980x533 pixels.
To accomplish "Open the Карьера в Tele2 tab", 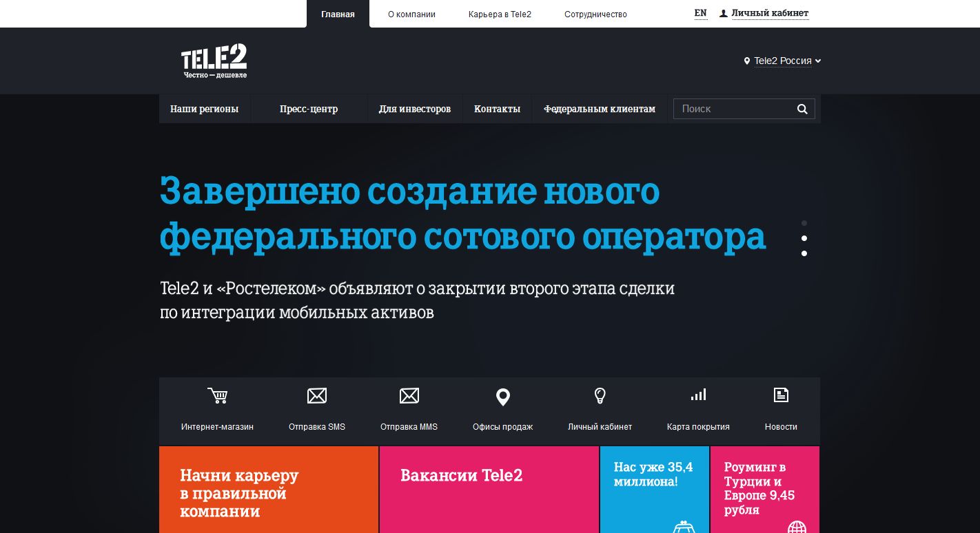I will tap(500, 14).
